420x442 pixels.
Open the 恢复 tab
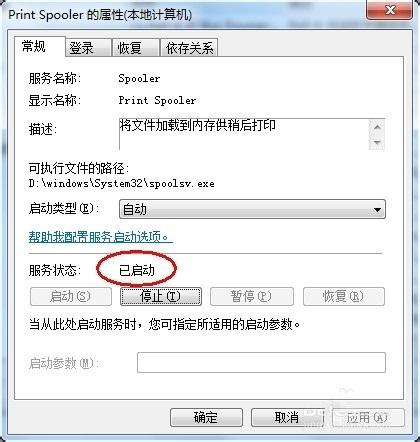pos(136,48)
